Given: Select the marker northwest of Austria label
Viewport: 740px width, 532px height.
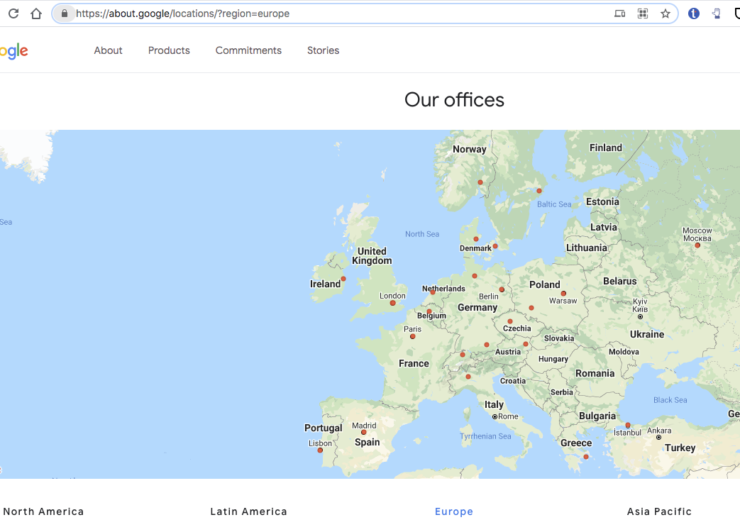Looking at the screenshot, I should tap(487, 345).
